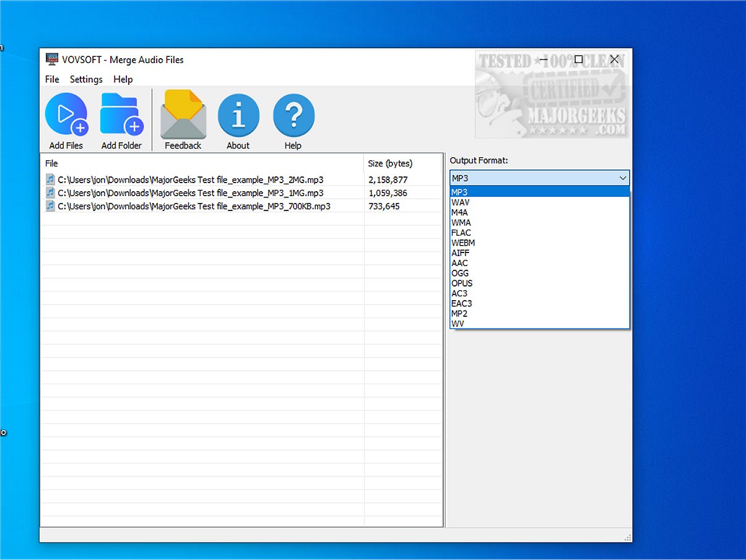Click size value 733,645
The height and width of the screenshot is (560, 746).
(384, 206)
